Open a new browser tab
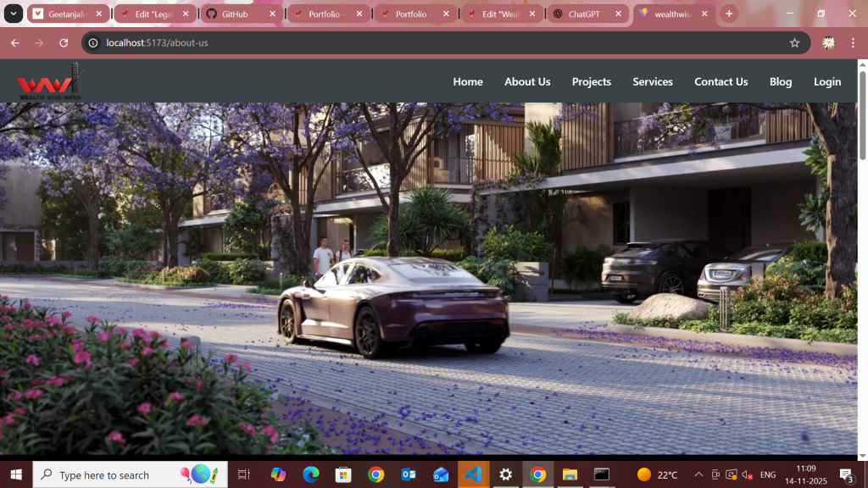This screenshot has height=488, width=868. tap(729, 14)
